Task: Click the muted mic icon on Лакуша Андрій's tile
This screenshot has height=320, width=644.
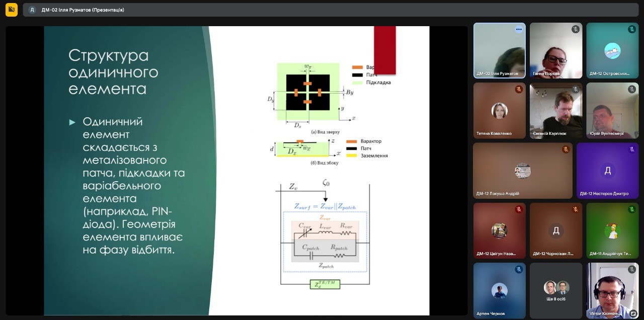Action: pyautogui.click(x=566, y=149)
